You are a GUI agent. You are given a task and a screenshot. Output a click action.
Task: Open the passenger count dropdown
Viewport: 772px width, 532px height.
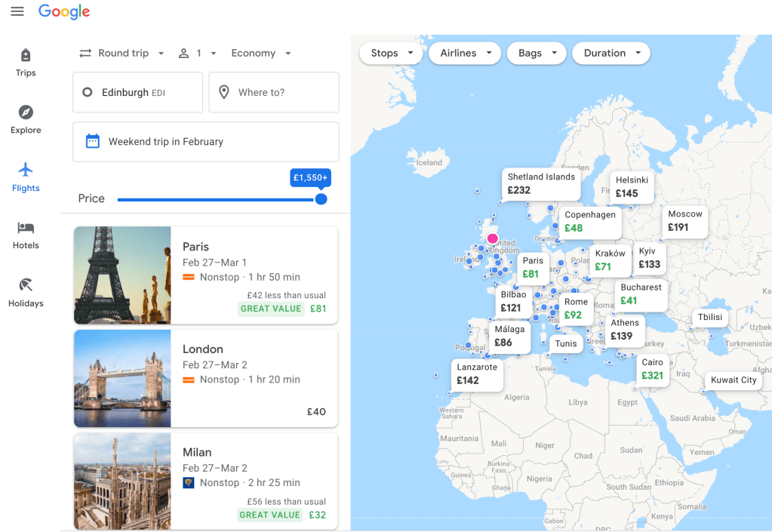(198, 53)
